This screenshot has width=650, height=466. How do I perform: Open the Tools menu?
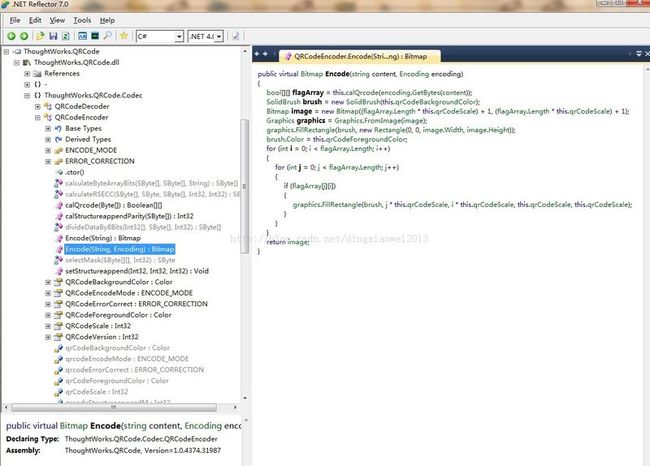pos(82,20)
